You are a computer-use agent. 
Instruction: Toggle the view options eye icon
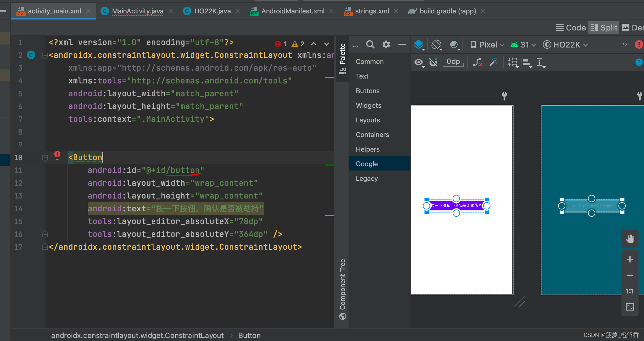click(419, 62)
